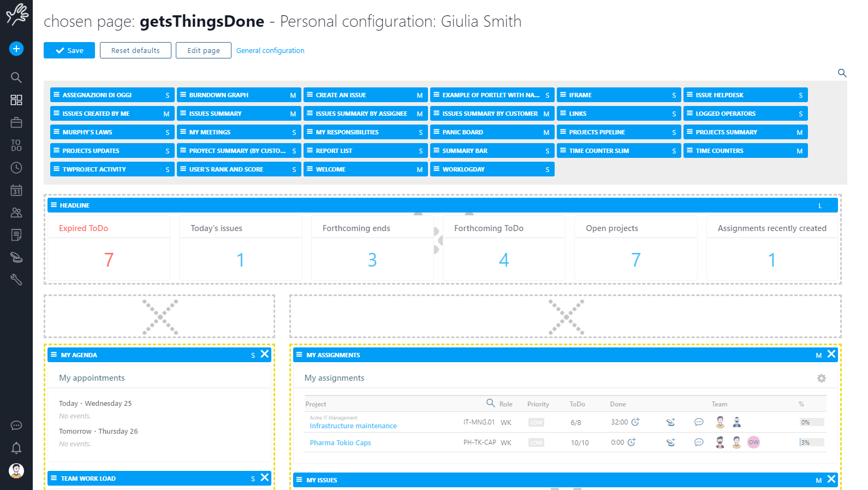The image size is (868, 490).
Task: Open the General configuration link
Action: 270,50
